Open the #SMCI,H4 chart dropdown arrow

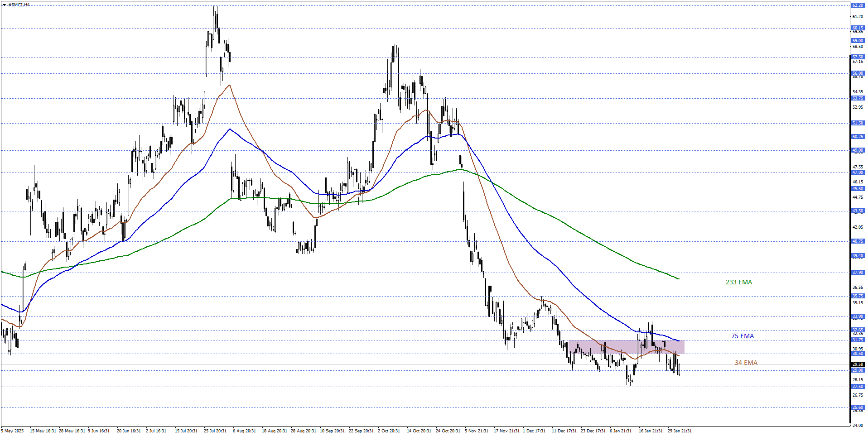pyautogui.click(x=4, y=5)
